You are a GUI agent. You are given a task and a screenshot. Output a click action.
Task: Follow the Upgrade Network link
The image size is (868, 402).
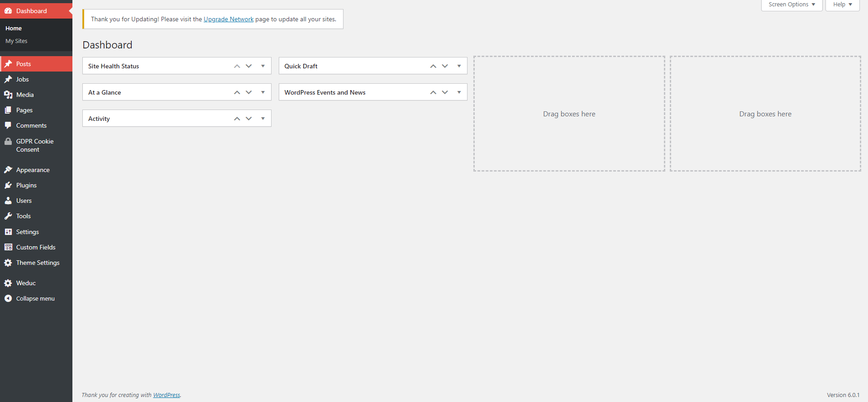coord(229,19)
